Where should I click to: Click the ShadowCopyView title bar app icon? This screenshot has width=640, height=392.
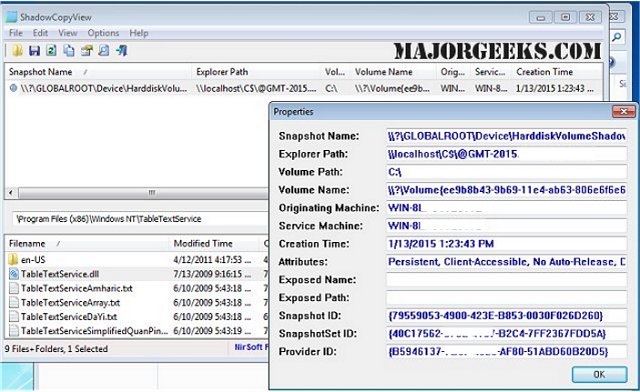click(11, 17)
